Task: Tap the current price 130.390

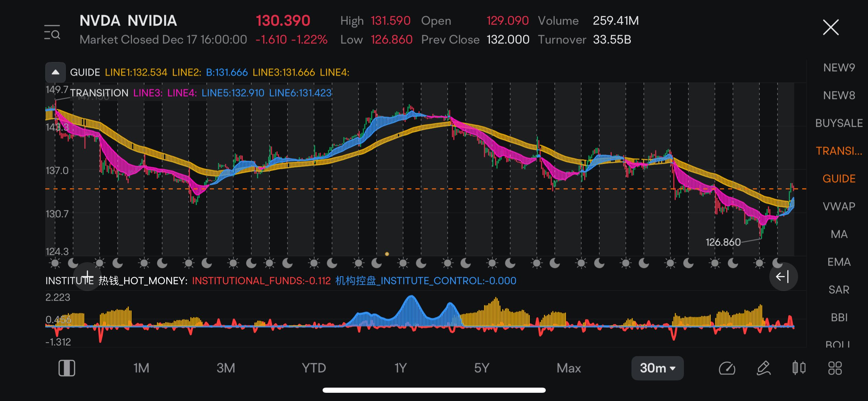Action: (x=283, y=21)
